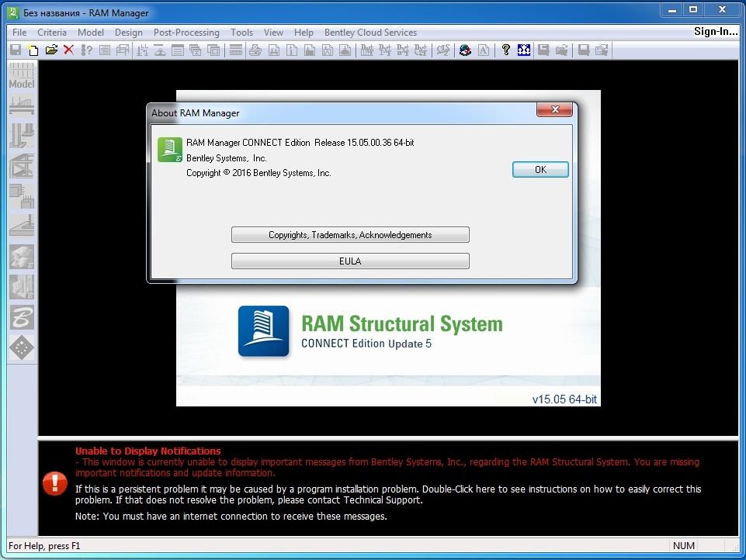The height and width of the screenshot is (560, 746).
Task: Click the Unable to Display Notifications heading
Action: coord(148,451)
